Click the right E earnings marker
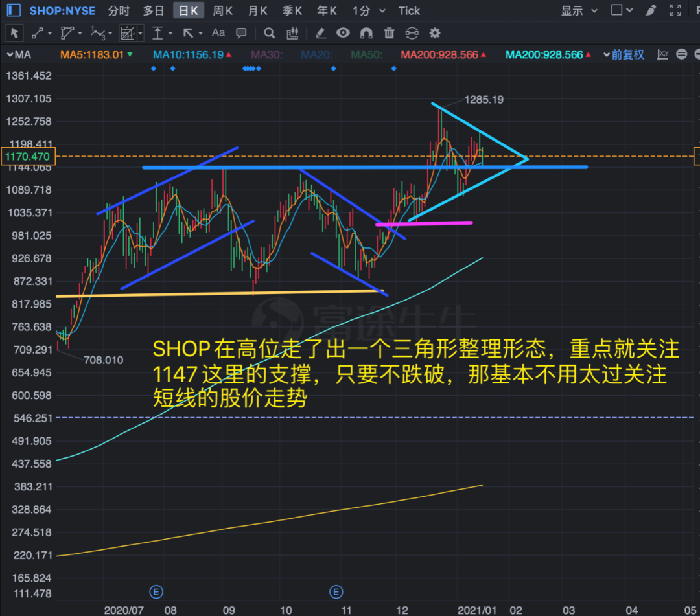700x616 pixels. point(336,593)
